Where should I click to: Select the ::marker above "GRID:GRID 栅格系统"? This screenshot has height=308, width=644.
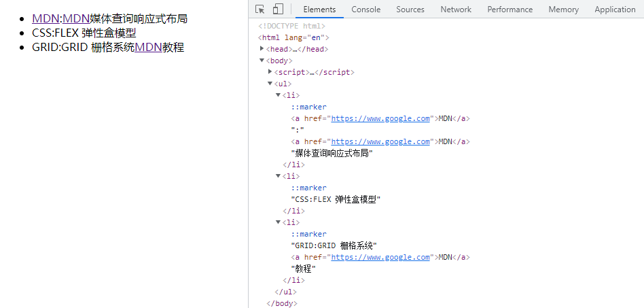(x=309, y=234)
